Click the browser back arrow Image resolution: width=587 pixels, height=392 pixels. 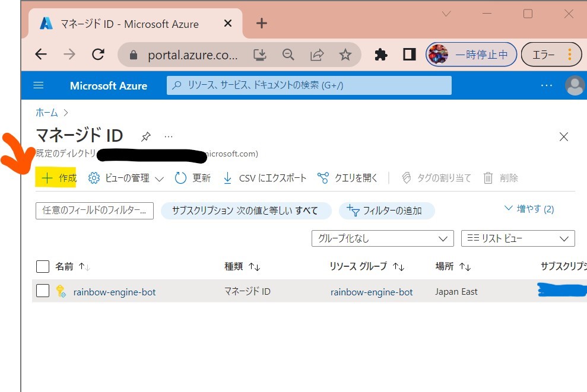coord(41,55)
